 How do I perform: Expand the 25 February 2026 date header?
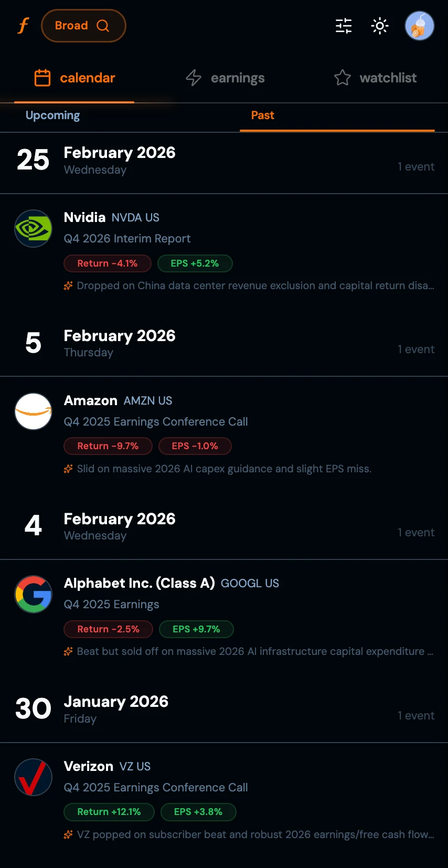point(224,161)
